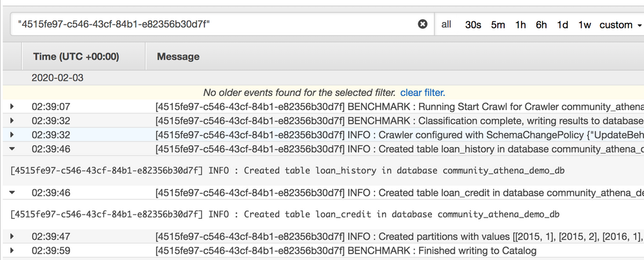Image resolution: width=644 pixels, height=260 pixels.
Task: Switch to the 6h time range
Action: pyautogui.click(x=542, y=24)
